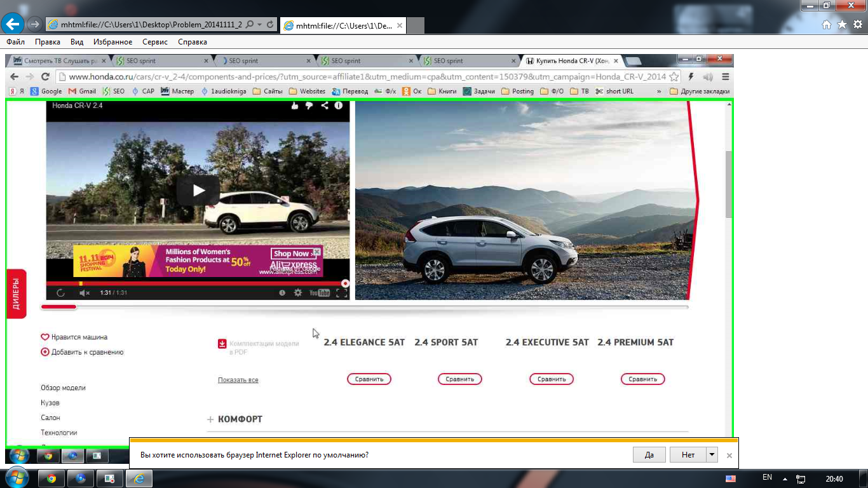Open the Chrome hamburger menu

coord(725,76)
